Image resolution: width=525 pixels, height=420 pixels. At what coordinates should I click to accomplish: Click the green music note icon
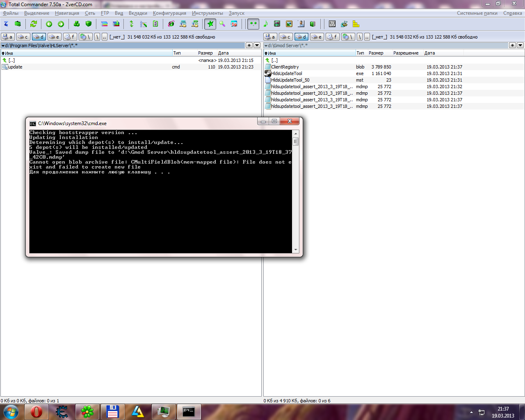265,24
